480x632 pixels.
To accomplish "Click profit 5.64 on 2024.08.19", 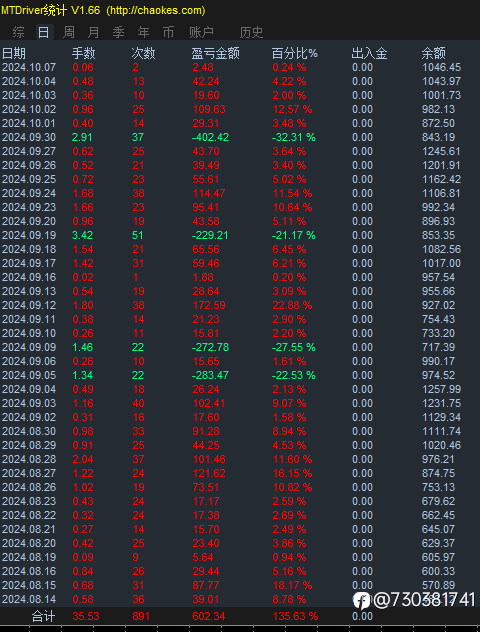I will click(203, 557).
